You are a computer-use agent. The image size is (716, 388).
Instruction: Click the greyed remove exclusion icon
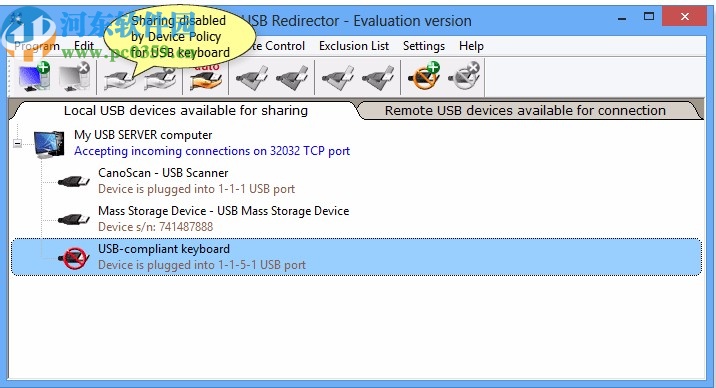point(463,77)
